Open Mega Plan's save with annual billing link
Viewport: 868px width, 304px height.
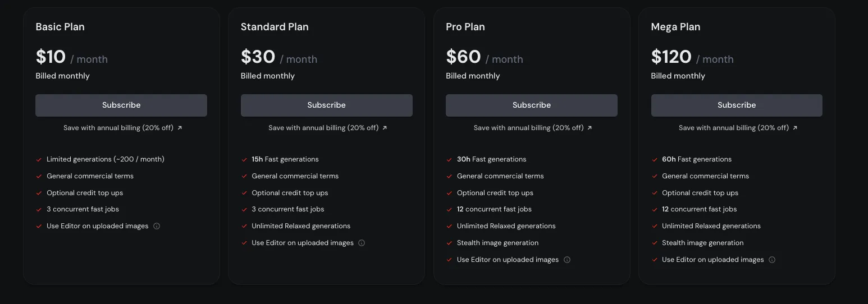(738, 128)
